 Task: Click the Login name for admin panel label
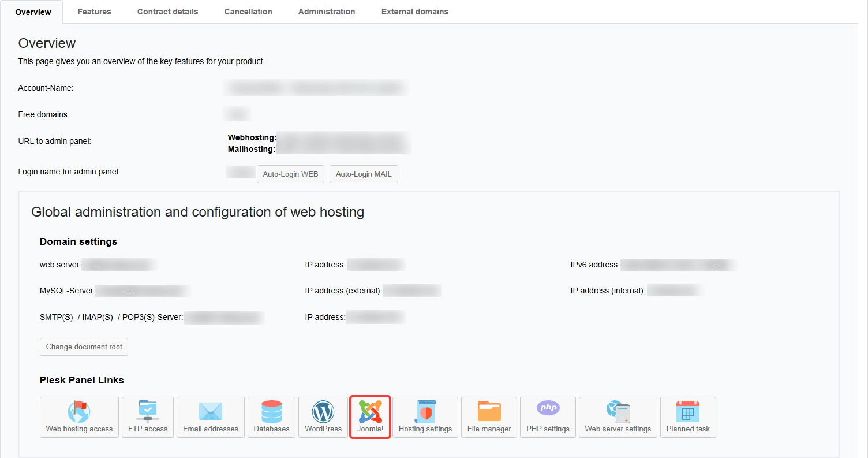[69, 172]
